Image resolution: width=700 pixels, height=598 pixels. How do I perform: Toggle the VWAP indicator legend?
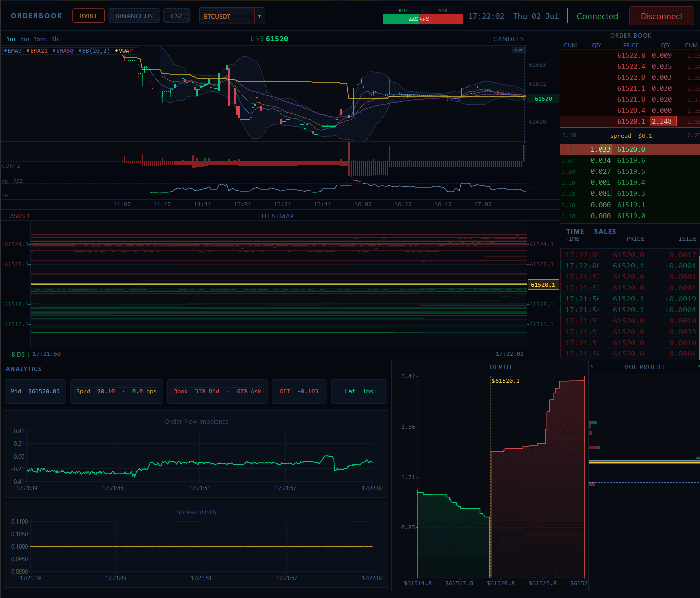tap(124, 51)
